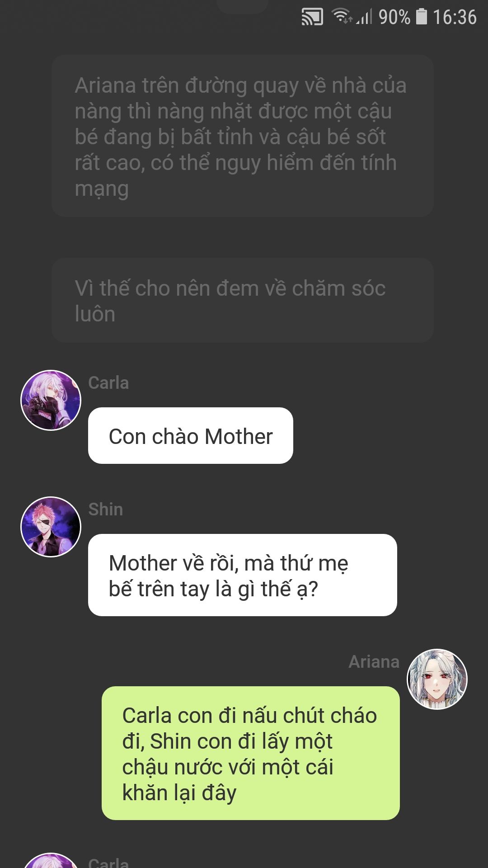488x868 pixels.
Task: Tap the screen cast icon in status bar
Action: point(312,17)
